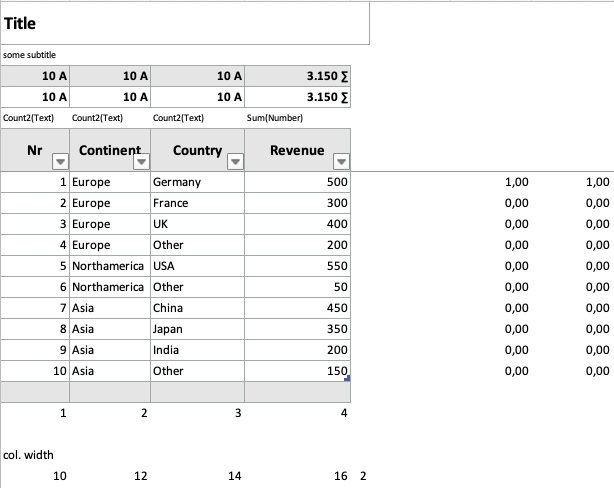Select revenue cell 350

click(298, 329)
